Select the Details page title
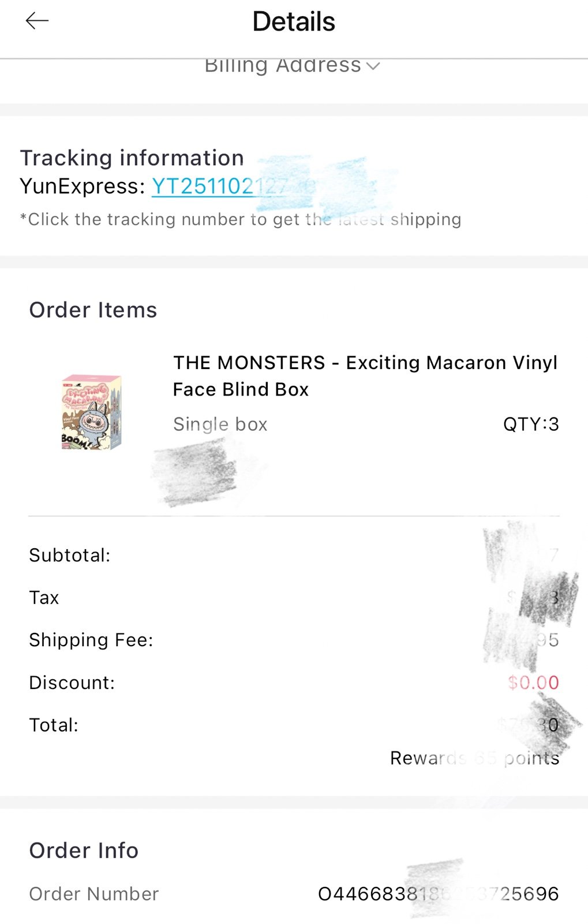 tap(294, 22)
